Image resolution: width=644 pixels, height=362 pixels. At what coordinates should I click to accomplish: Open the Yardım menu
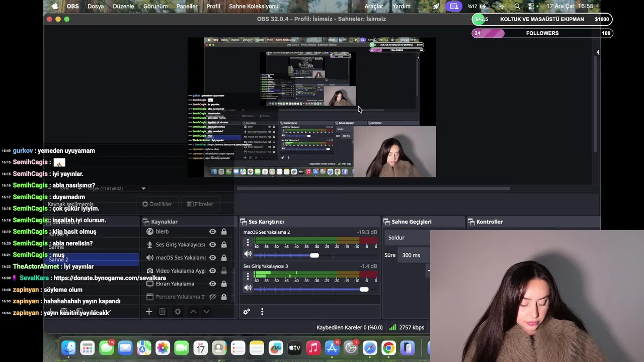pos(401,7)
